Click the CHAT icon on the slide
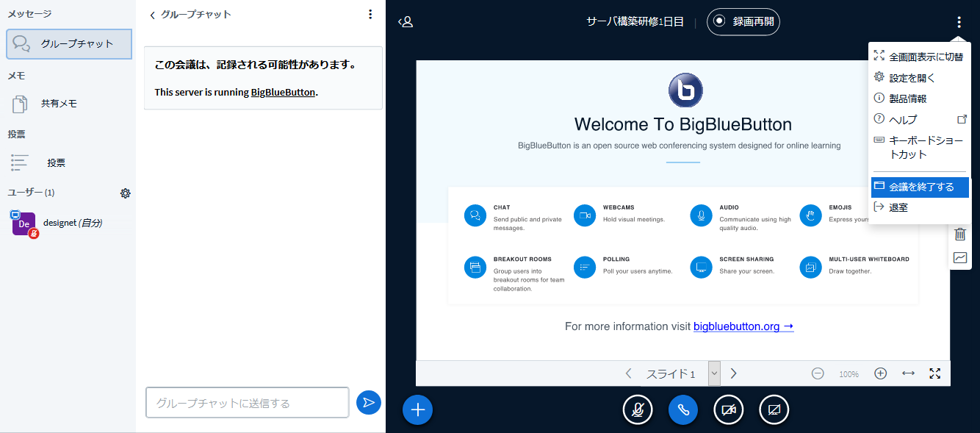Screen dimensions: 980x433 click(x=475, y=215)
